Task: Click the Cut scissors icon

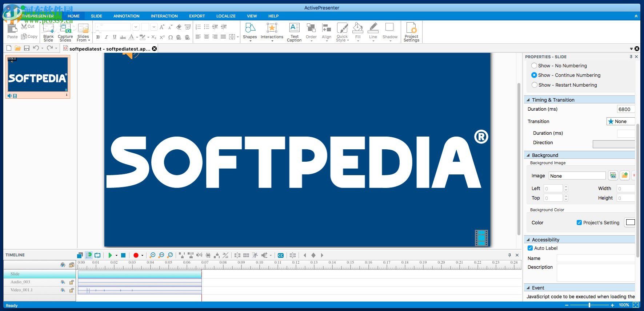Action: [24, 26]
